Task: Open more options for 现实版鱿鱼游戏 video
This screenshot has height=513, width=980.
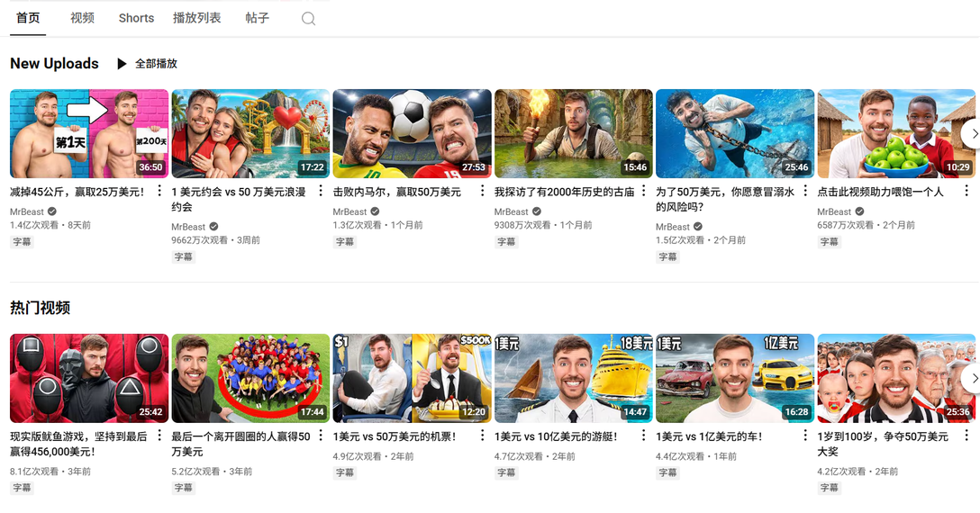Action: [159, 436]
